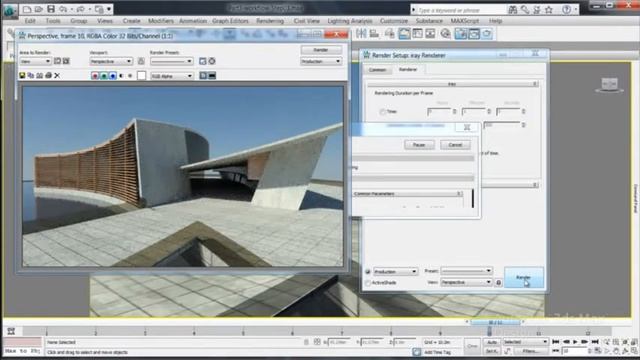
Task: Toggle monochrome display in frame window
Action: point(130,76)
